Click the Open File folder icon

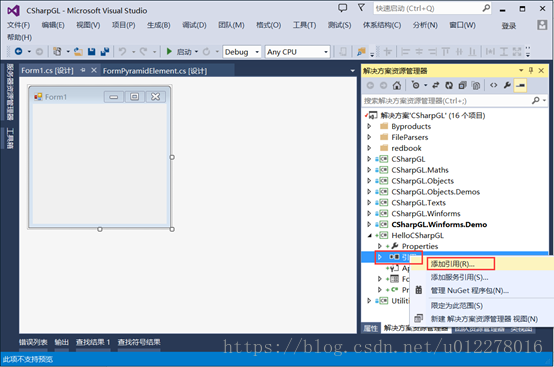point(78,52)
